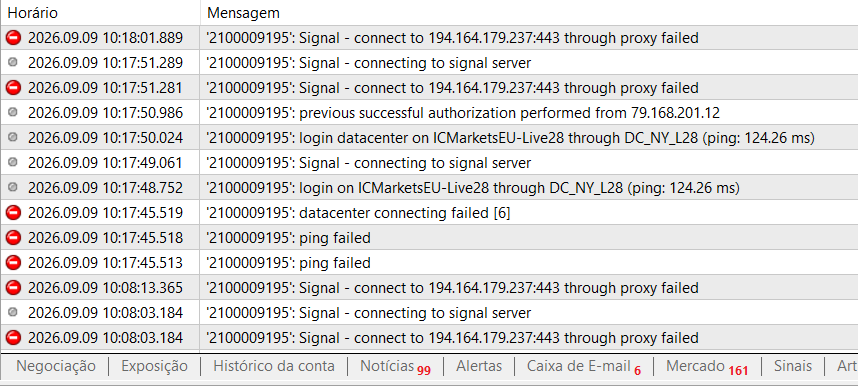This screenshot has height=386, width=858.
Task: Click gray info icon at 10:17:51.289 entry
Action: coord(13,62)
